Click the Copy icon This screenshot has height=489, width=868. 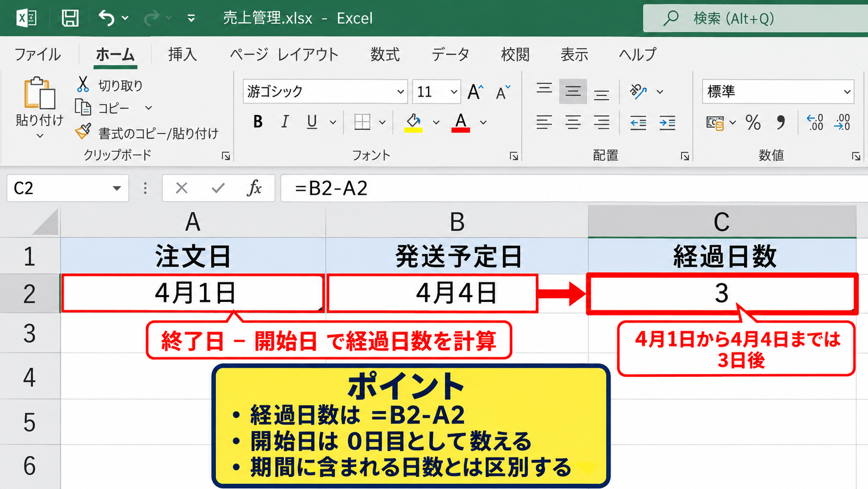click(83, 108)
